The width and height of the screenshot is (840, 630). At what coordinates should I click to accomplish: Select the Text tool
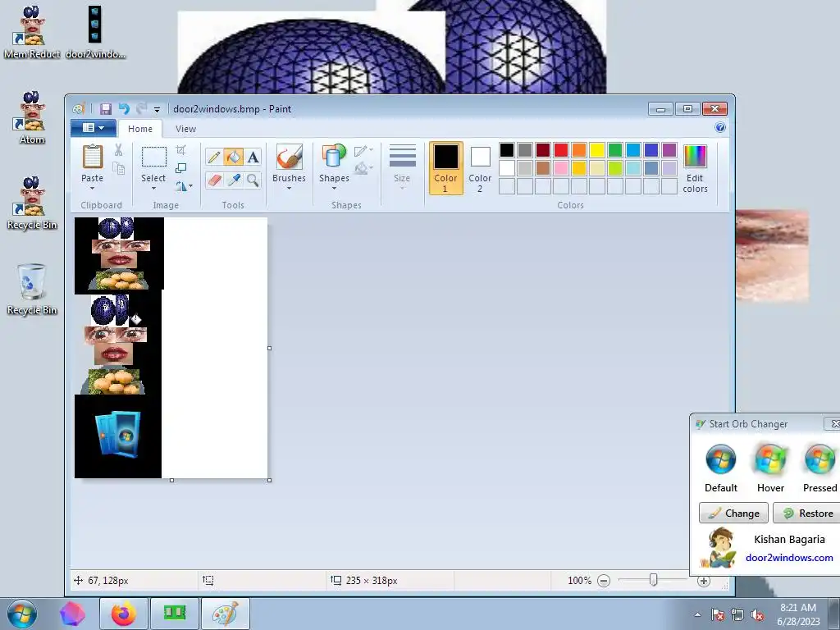point(253,157)
